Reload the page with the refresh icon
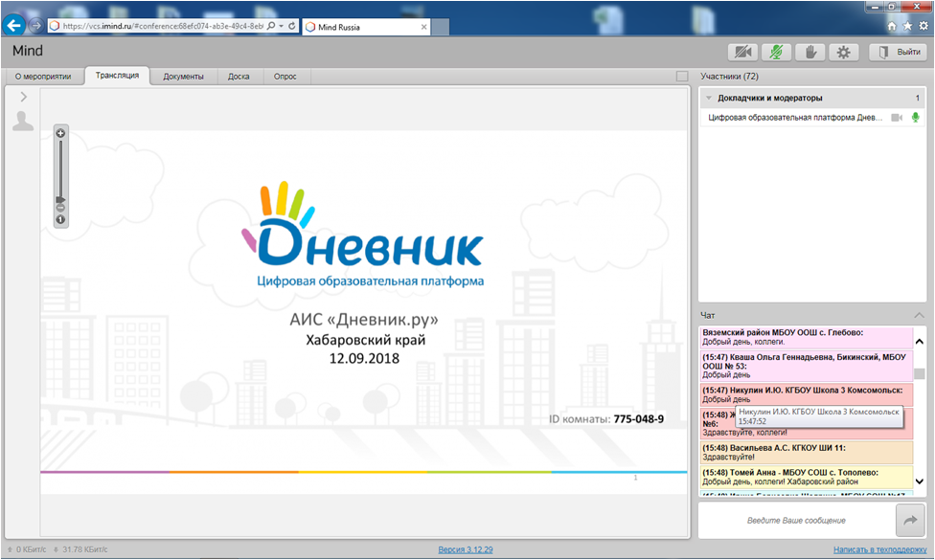Screen dimensions: 935x560 click(291, 26)
